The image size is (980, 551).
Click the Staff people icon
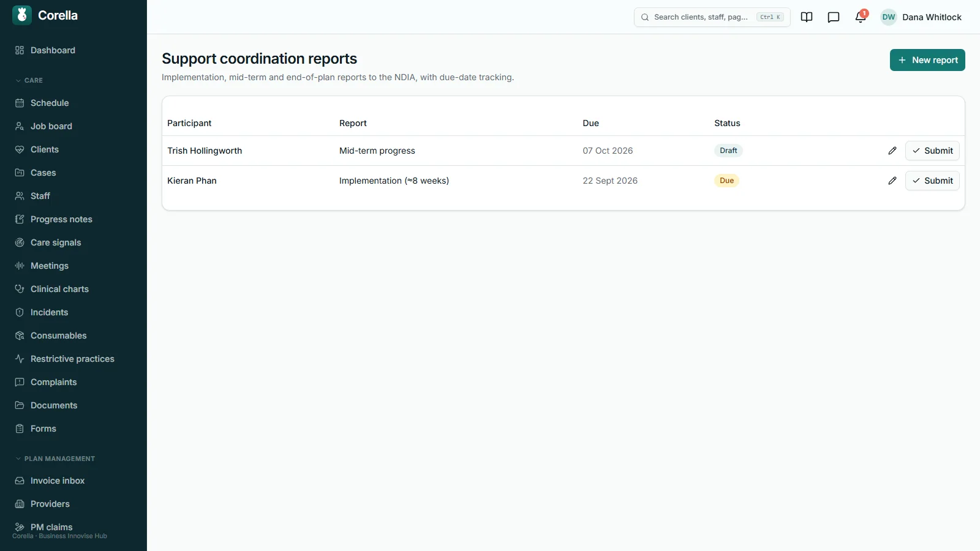tap(20, 196)
